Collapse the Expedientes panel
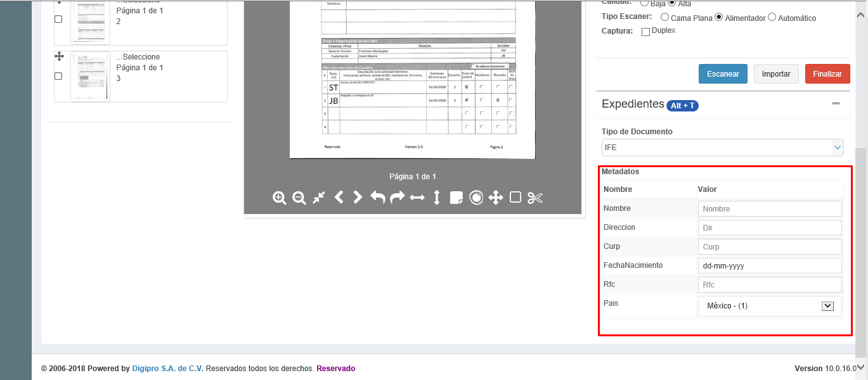The image size is (868, 380). click(x=836, y=104)
